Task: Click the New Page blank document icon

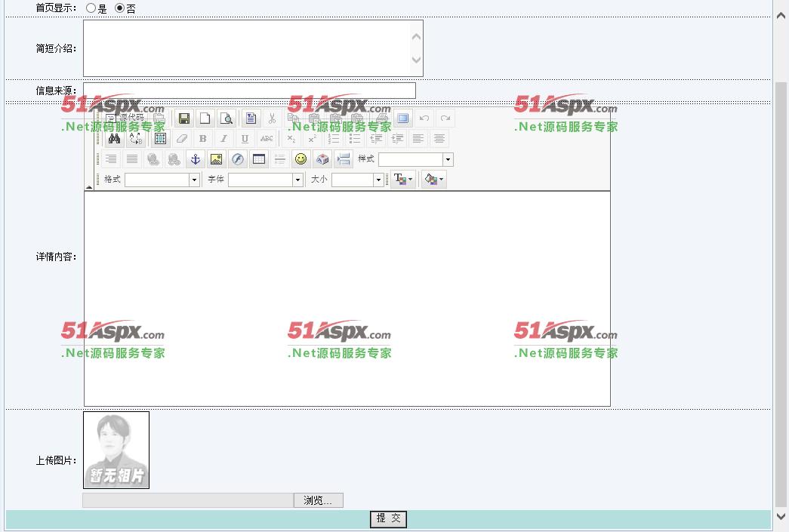Action: tap(205, 118)
